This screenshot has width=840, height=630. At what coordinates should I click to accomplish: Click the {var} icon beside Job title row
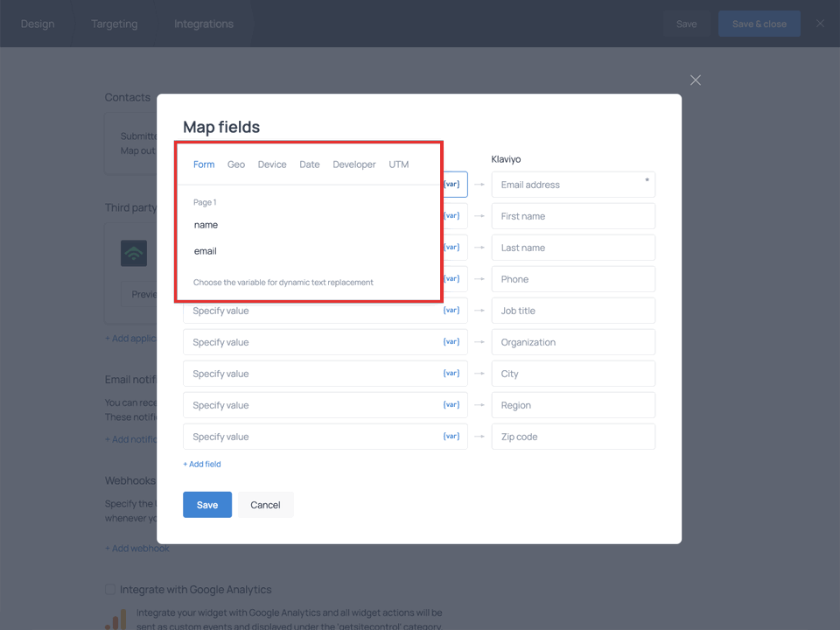pos(451,311)
